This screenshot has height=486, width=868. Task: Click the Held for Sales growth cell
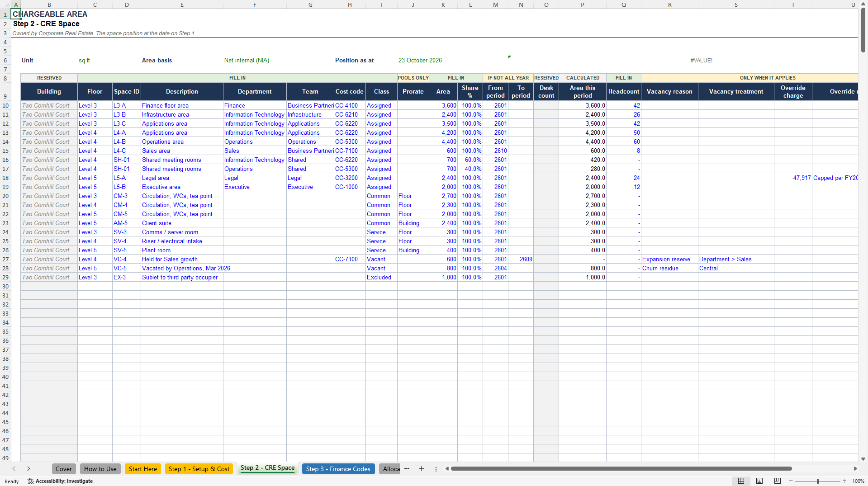coord(182,259)
